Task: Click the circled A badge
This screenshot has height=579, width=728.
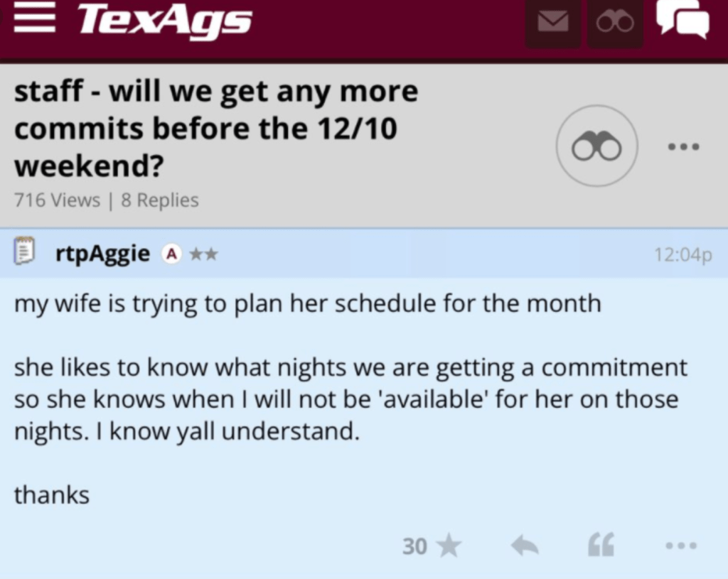Action: click(171, 254)
